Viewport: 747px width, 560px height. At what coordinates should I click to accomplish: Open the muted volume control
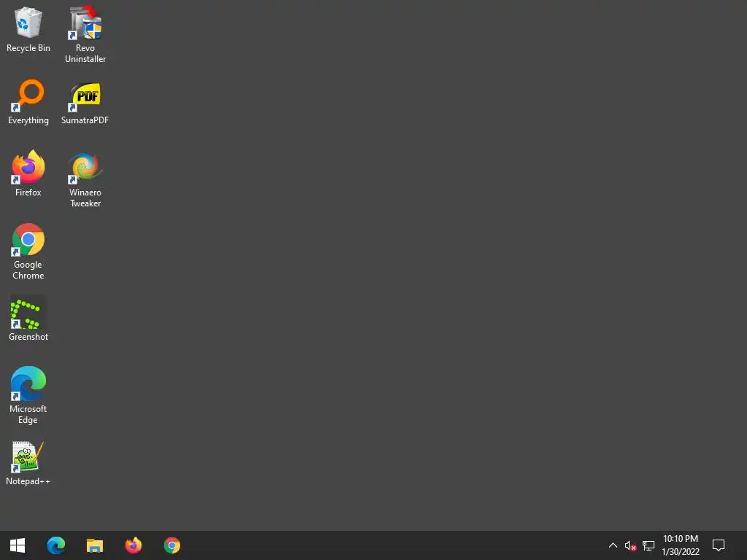click(630, 545)
